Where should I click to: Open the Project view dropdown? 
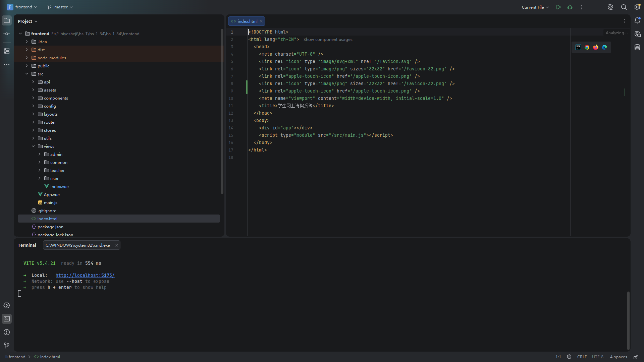tap(28, 21)
